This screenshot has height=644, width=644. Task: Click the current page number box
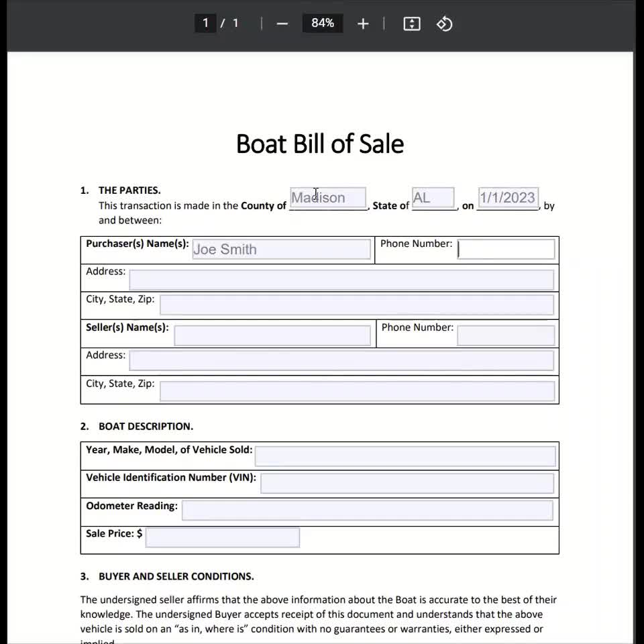(205, 23)
